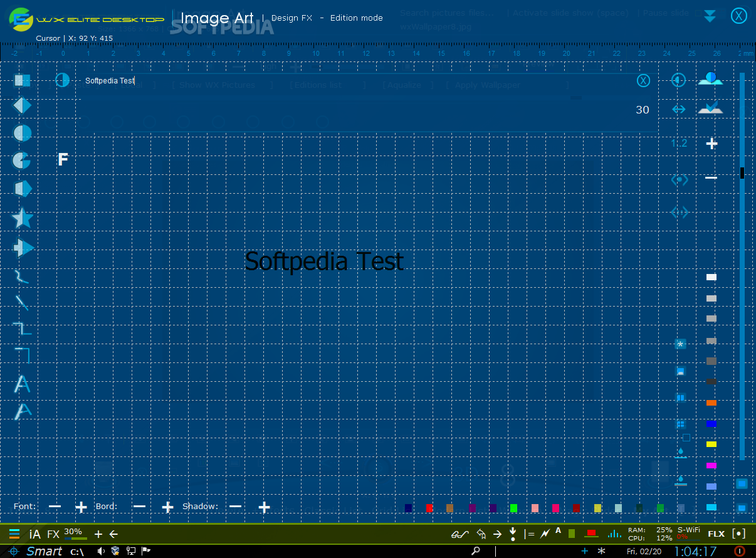
Task: Click the open book with checkmark icon
Action: coord(710,108)
